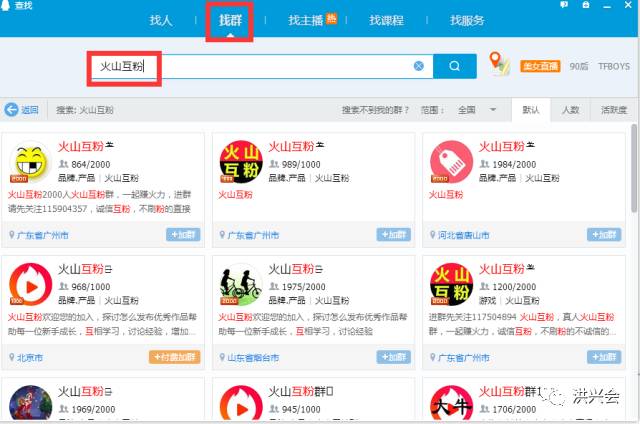Screen dimensions: 640x424
Task: Open the flame play avatar of the 945/1000 group
Action: point(241,403)
